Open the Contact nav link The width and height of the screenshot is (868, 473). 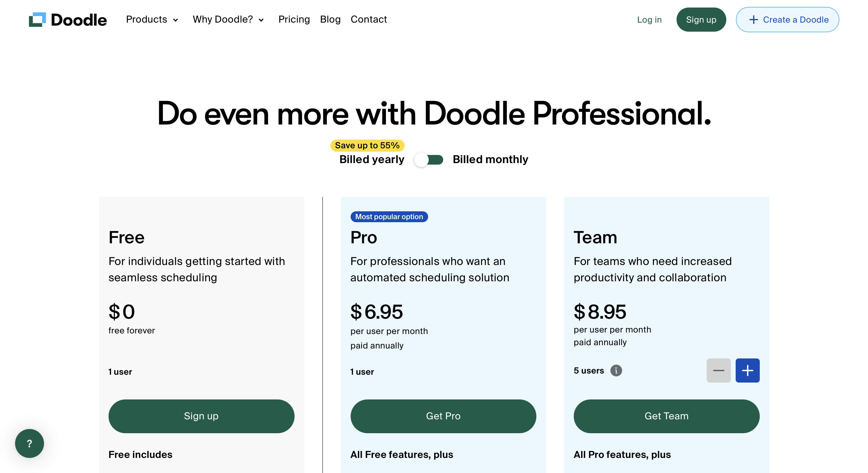369,20
